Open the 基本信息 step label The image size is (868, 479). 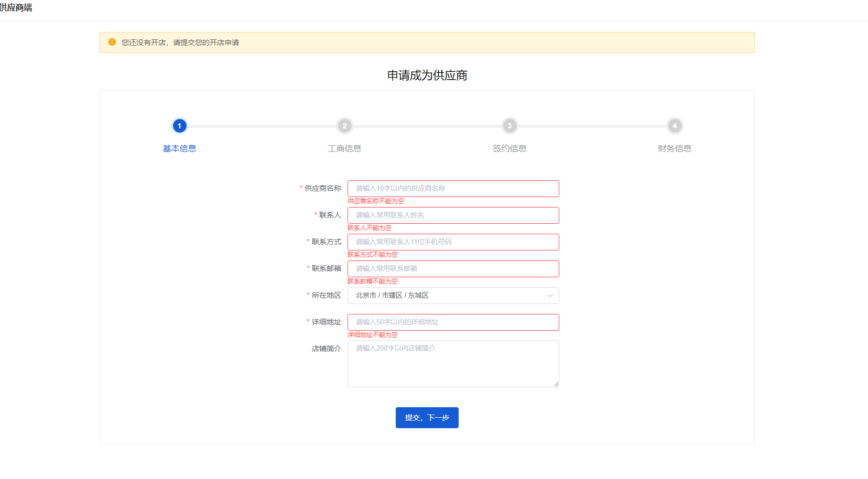click(179, 148)
